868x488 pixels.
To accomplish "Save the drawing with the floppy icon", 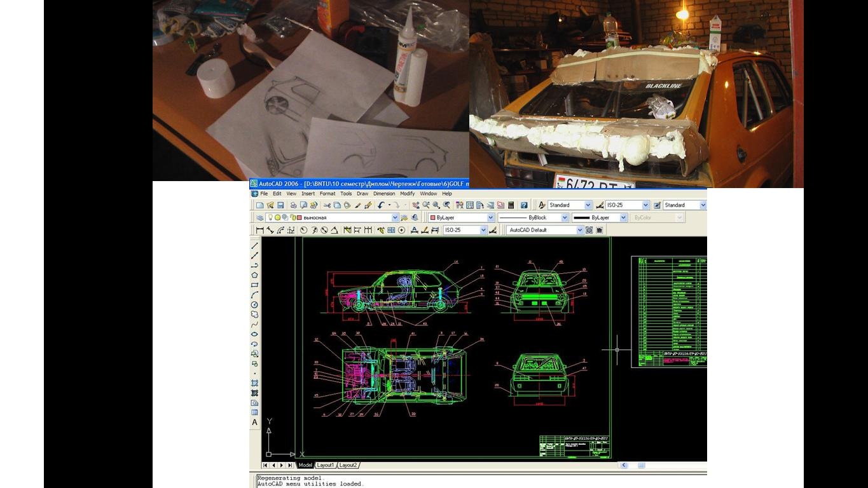I will [280, 205].
